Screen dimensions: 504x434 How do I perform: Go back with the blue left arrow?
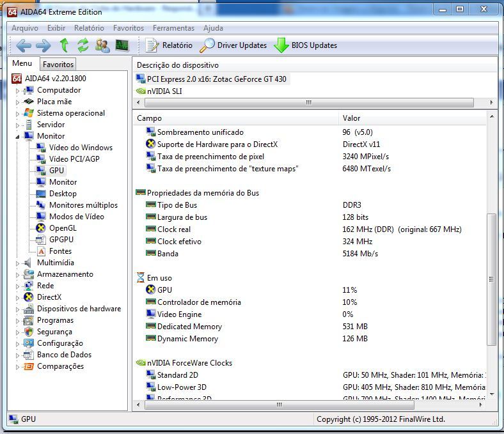pos(24,45)
